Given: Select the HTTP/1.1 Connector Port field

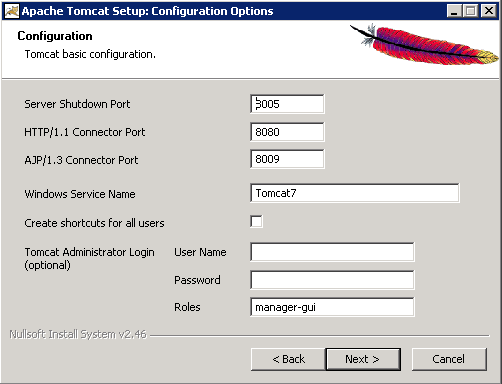Looking at the screenshot, I should pyautogui.click(x=287, y=132).
